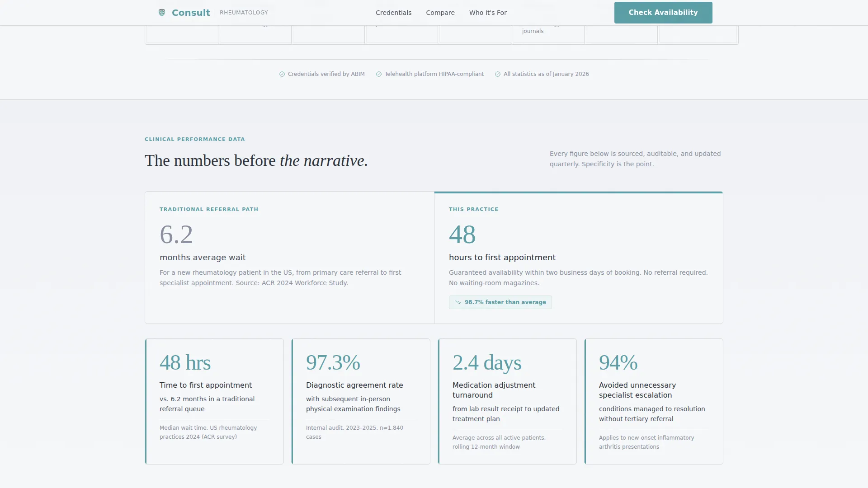Click the Consult shield logo icon
Viewport: 868px width, 488px height.
tap(162, 13)
